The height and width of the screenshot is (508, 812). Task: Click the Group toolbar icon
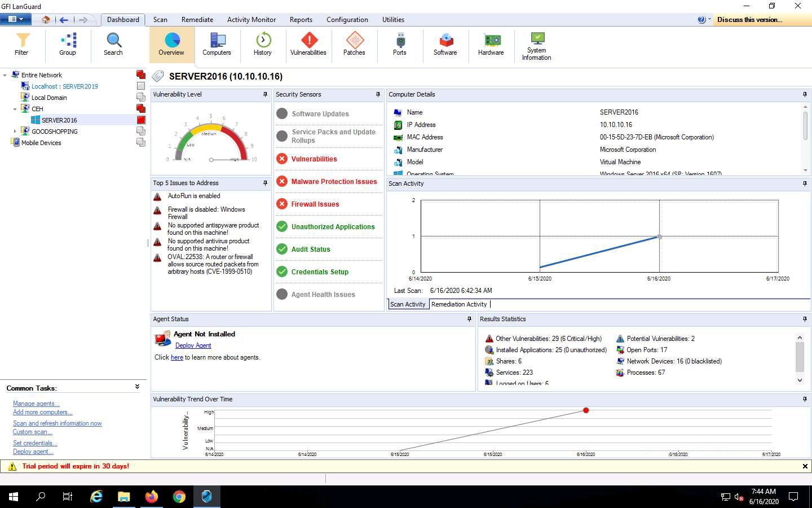point(67,44)
